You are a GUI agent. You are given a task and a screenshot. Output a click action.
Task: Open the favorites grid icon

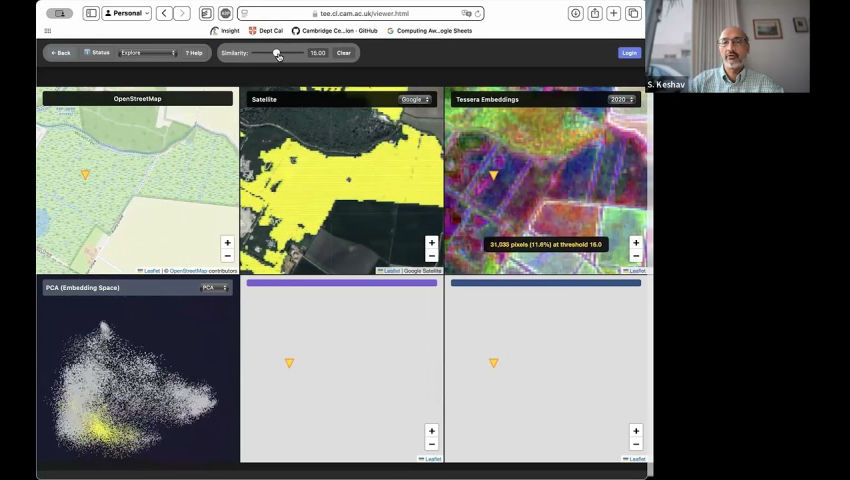click(48, 31)
